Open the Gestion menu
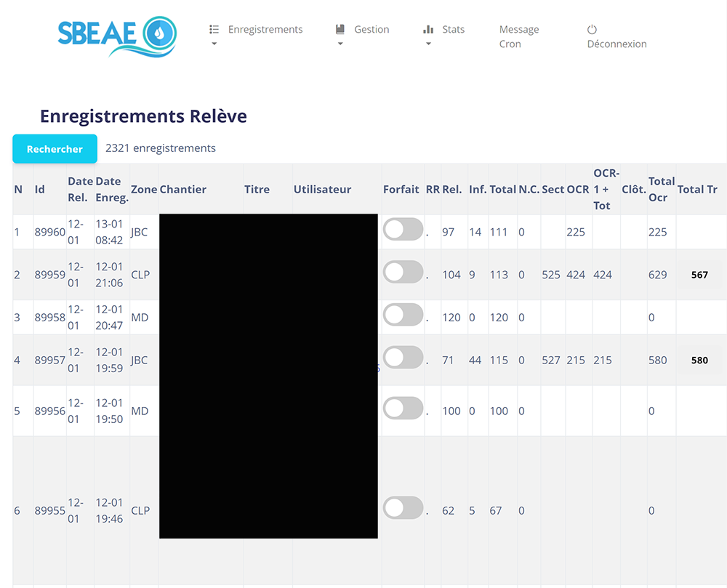This screenshot has height=588, width=727. coord(371,30)
